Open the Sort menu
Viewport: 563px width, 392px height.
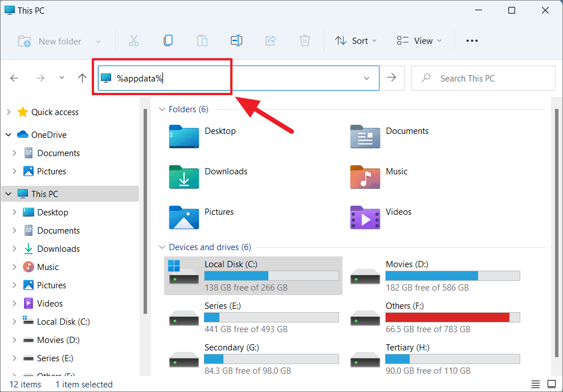[356, 40]
